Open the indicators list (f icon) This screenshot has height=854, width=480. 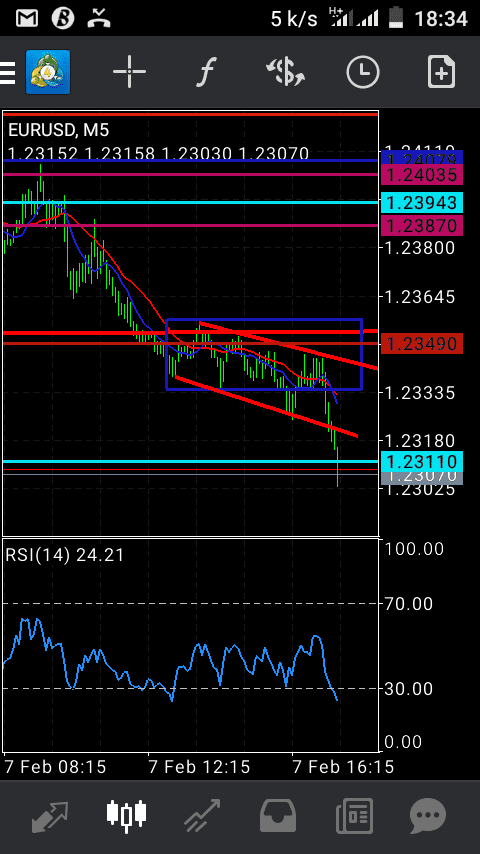coord(206,71)
